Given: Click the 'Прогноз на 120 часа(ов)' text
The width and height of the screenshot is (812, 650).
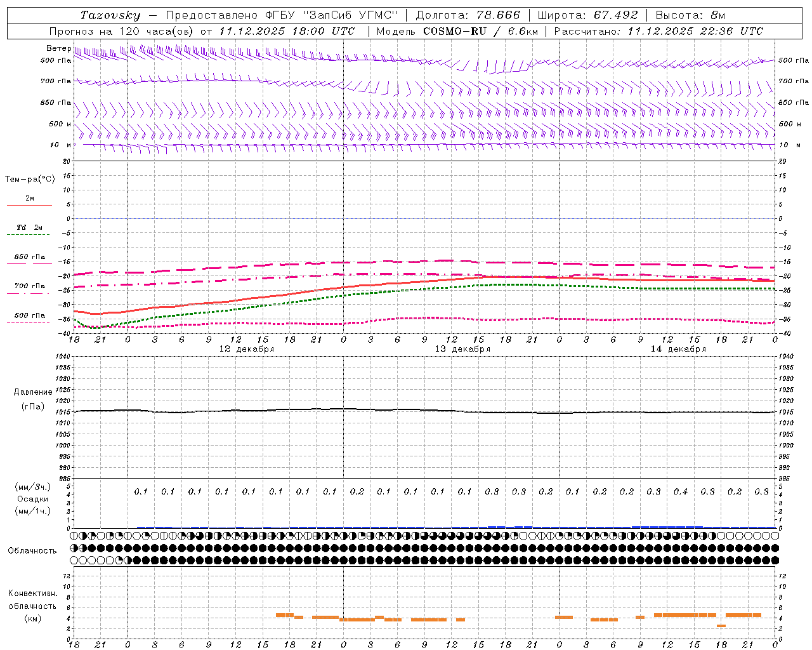Looking at the screenshot, I should tap(122, 31).
